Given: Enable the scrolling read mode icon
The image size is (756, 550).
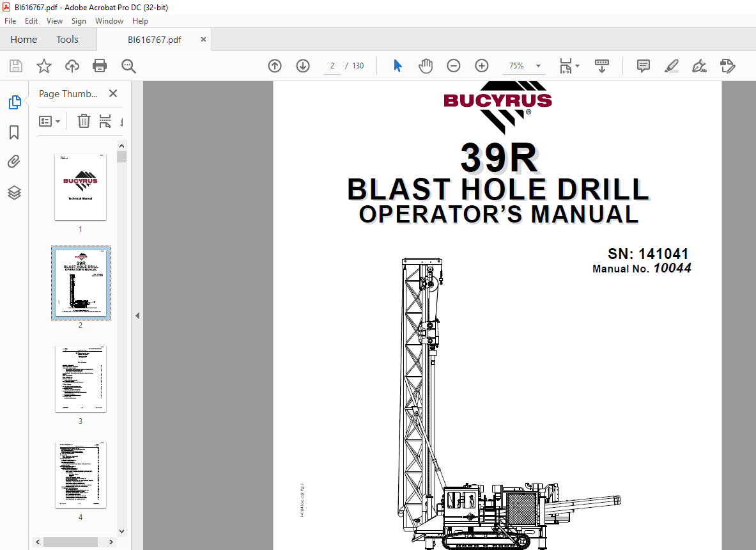Looking at the screenshot, I should [602, 66].
